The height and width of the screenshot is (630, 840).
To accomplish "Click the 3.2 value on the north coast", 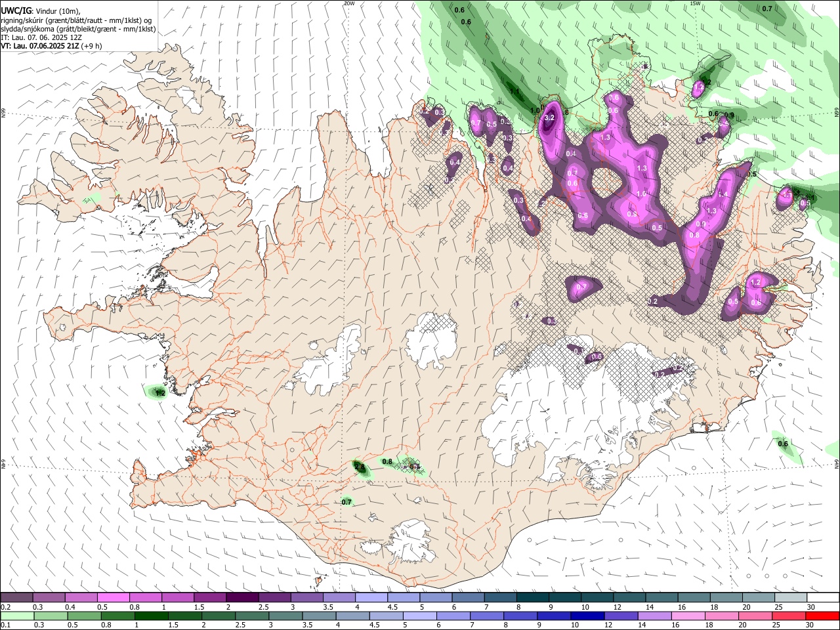I will [550, 117].
